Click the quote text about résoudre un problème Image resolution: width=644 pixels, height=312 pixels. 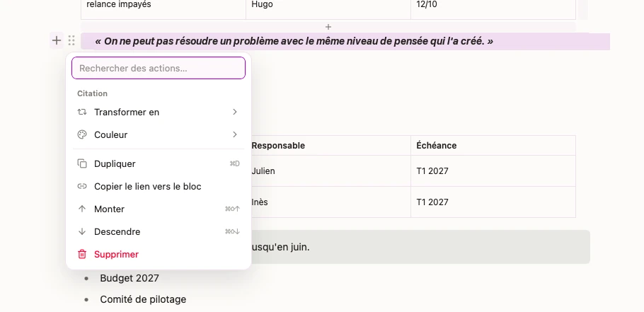click(294, 41)
